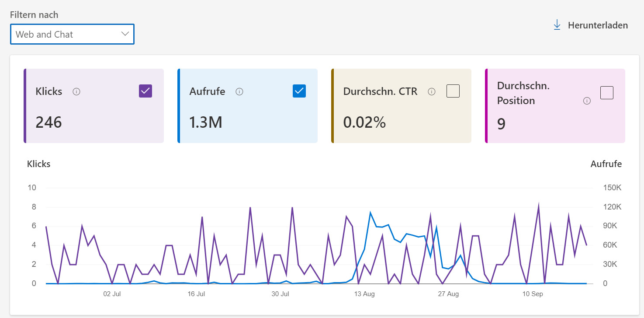
Task: Click the Herunterladen download link
Action: tap(598, 25)
